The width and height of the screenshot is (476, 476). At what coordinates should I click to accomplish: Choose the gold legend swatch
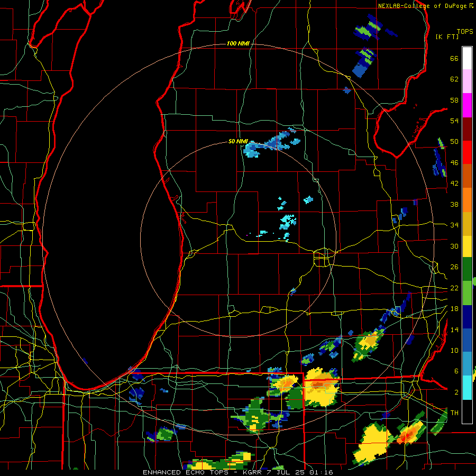click(x=467, y=224)
